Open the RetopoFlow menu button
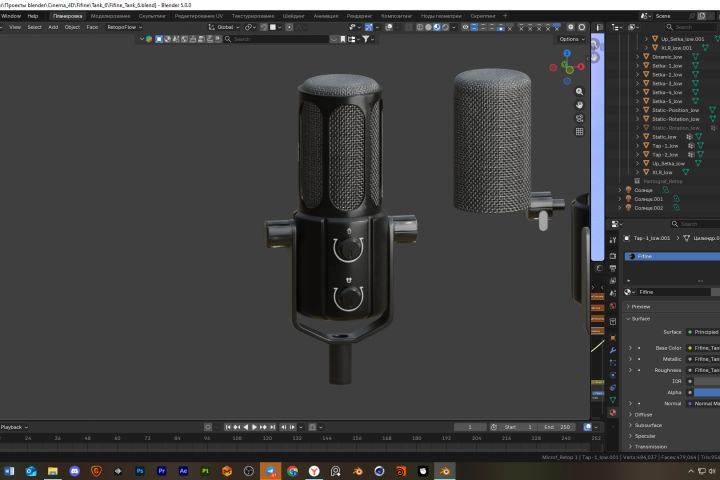Screen dimensions: 720x480 point(124,27)
